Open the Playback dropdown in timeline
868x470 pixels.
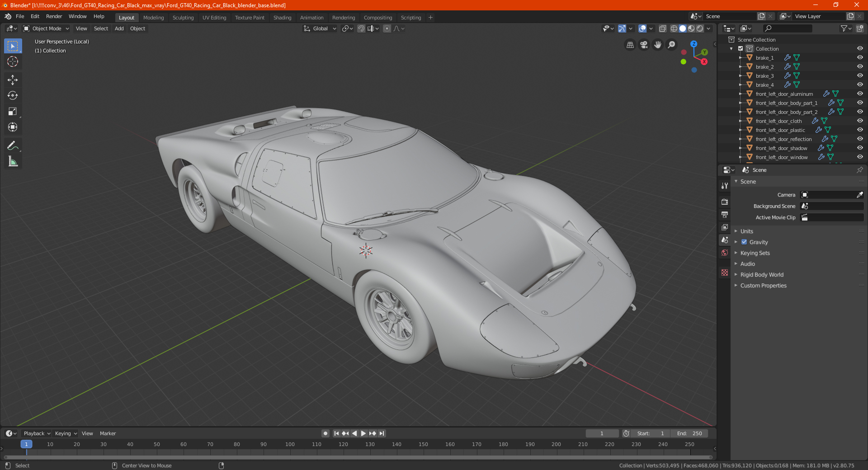[37, 433]
